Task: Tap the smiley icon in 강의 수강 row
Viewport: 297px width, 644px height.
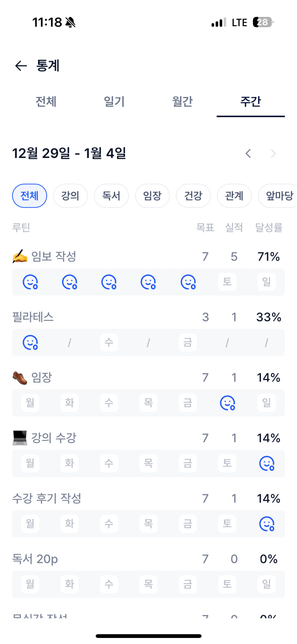Action: tap(266, 463)
